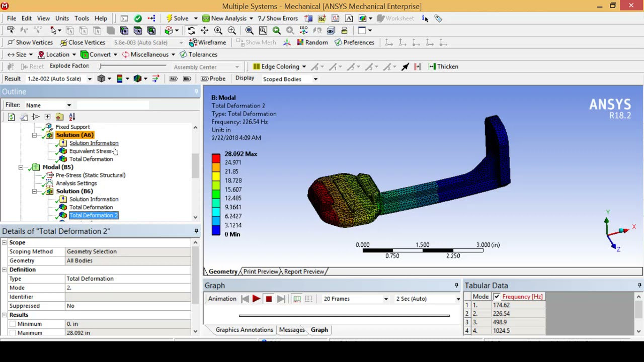Screen dimensions: 644x362
Task: Click the red color legend band
Action: [x=216, y=158]
